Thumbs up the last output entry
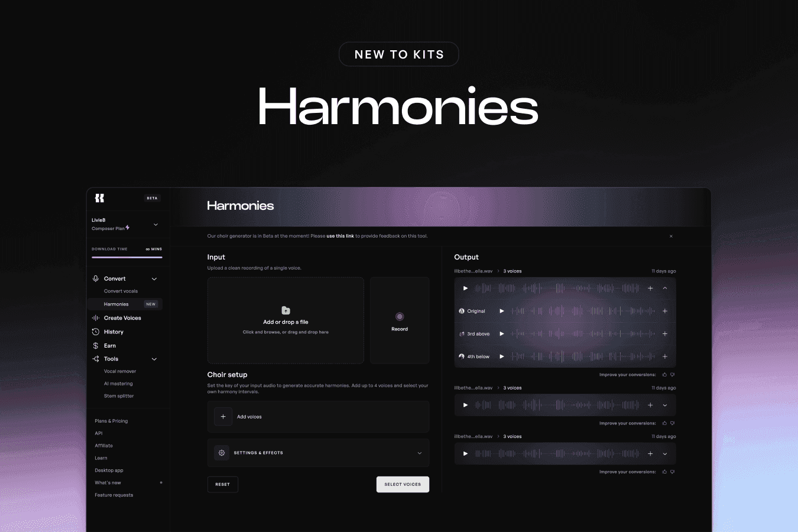Viewport: 798px width, 532px height. coord(665,472)
